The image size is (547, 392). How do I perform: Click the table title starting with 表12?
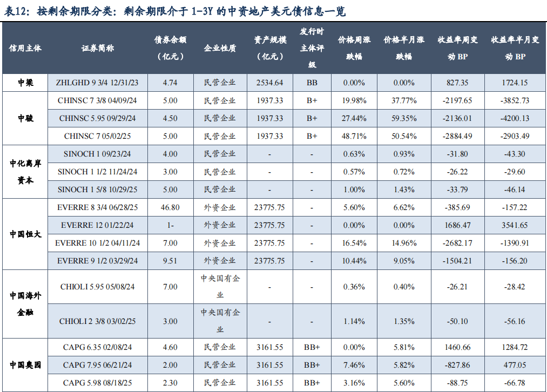pyautogui.click(x=175, y=11)
